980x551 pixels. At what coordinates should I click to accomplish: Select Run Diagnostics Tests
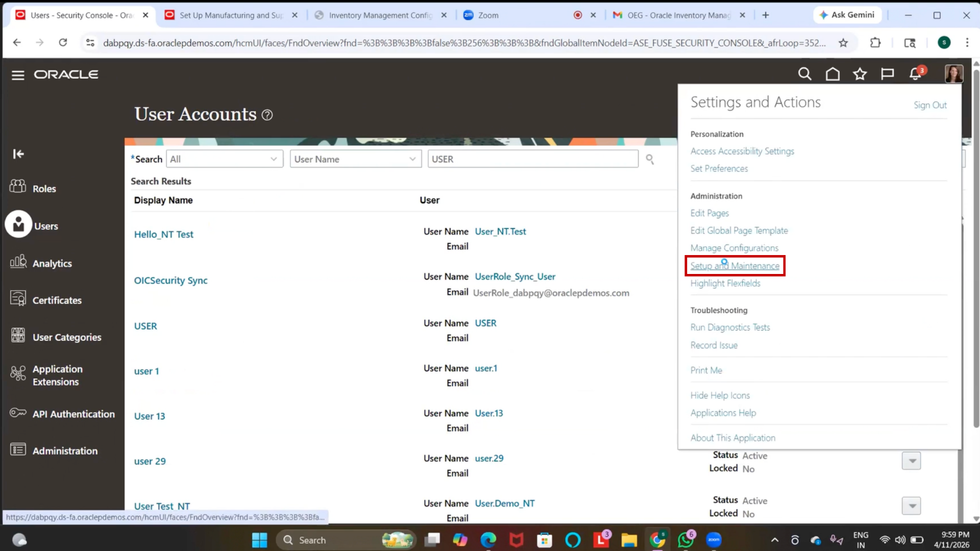730,328
